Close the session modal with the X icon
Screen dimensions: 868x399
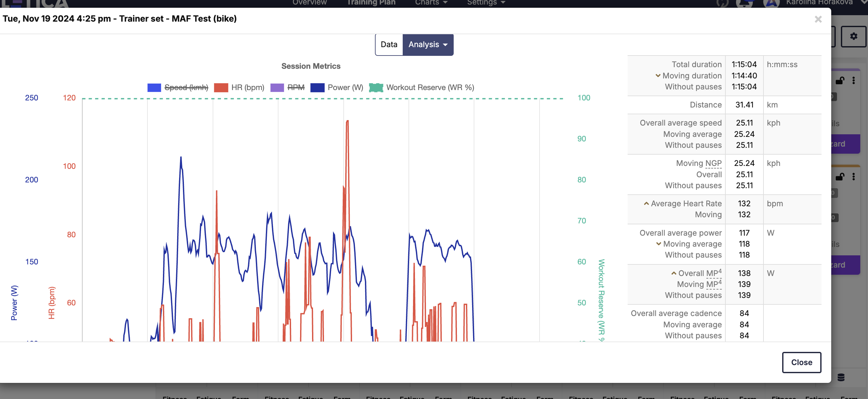[818, 19]
